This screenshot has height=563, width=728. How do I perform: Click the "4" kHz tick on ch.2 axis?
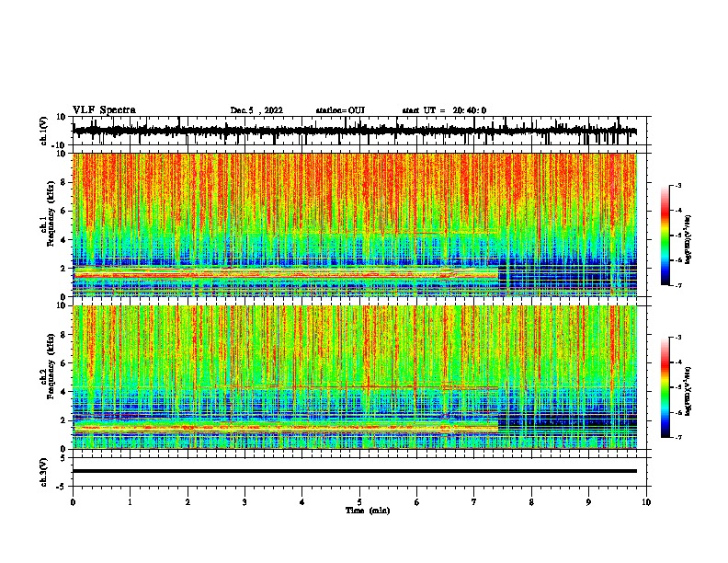click(x=63, y=392)
